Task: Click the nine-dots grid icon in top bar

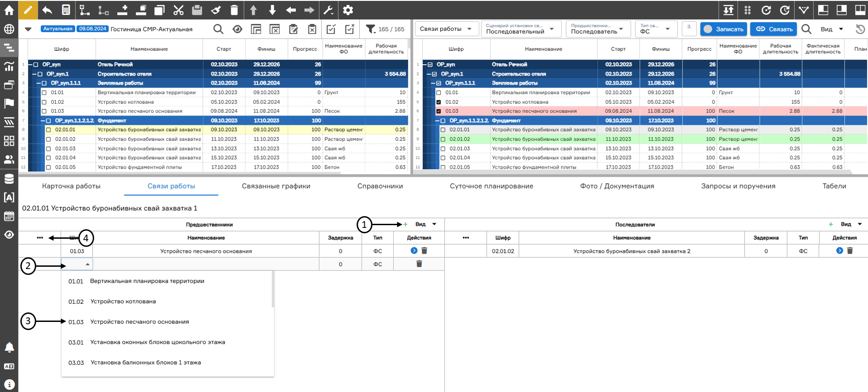Action: 748,10
